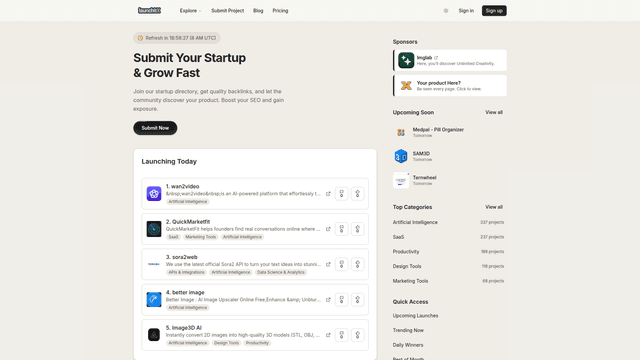Screen dimensions: 640x360
Task: Upvote QuickMarketfit with its arrow button
Action: [x=358, y=229]
